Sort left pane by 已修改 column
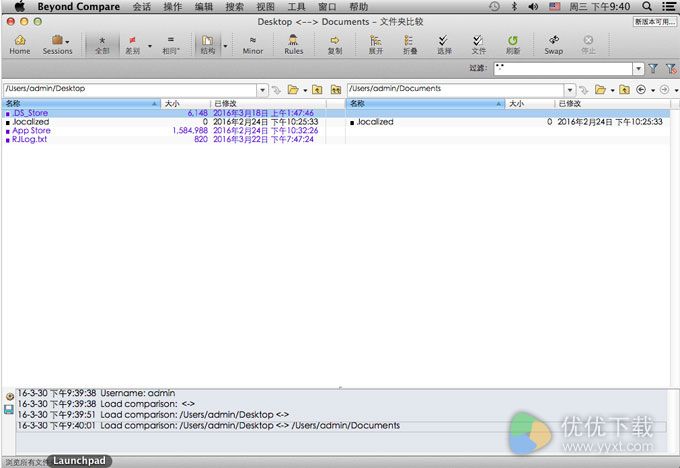 (268, 104)
